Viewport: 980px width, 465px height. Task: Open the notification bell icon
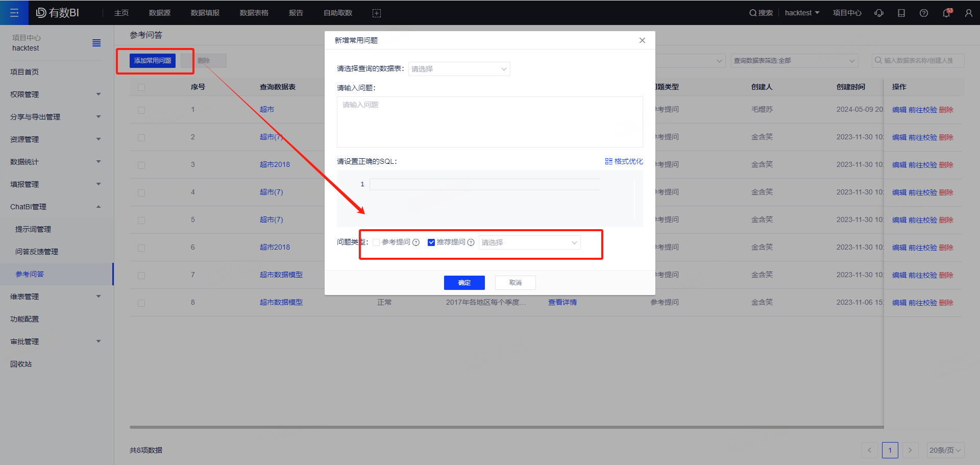(946, 13)
